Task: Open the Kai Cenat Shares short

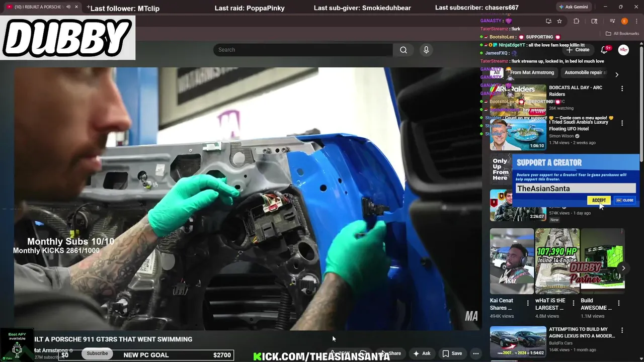Action: pos(512,261)
